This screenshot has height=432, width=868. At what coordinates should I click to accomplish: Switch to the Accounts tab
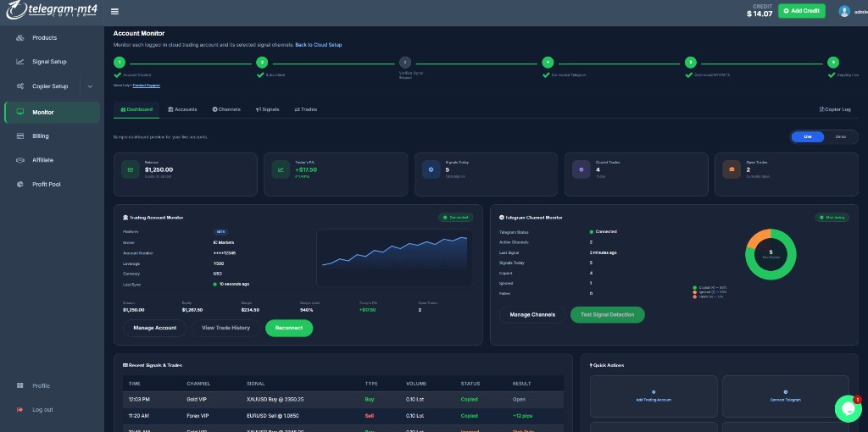[182, 109]
